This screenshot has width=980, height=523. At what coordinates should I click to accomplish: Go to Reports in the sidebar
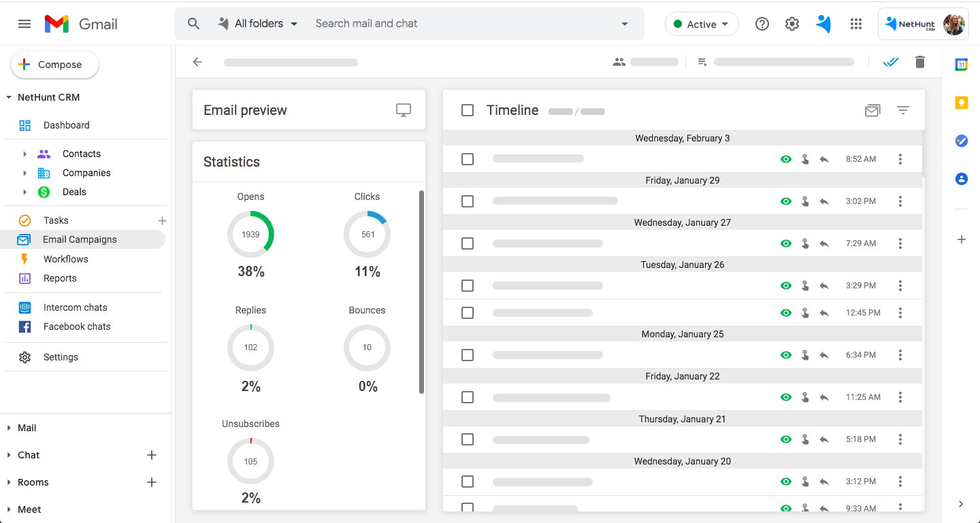pyautogui.click(x=60, y=278)
